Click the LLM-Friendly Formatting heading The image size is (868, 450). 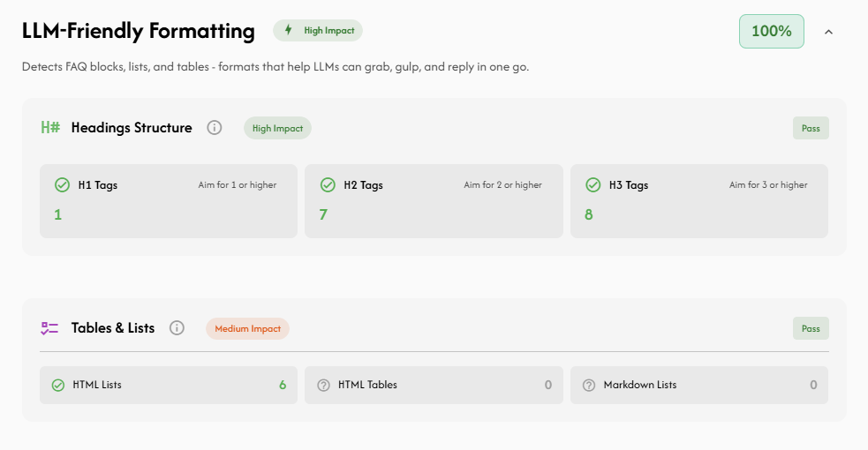(x=139, y=31)
